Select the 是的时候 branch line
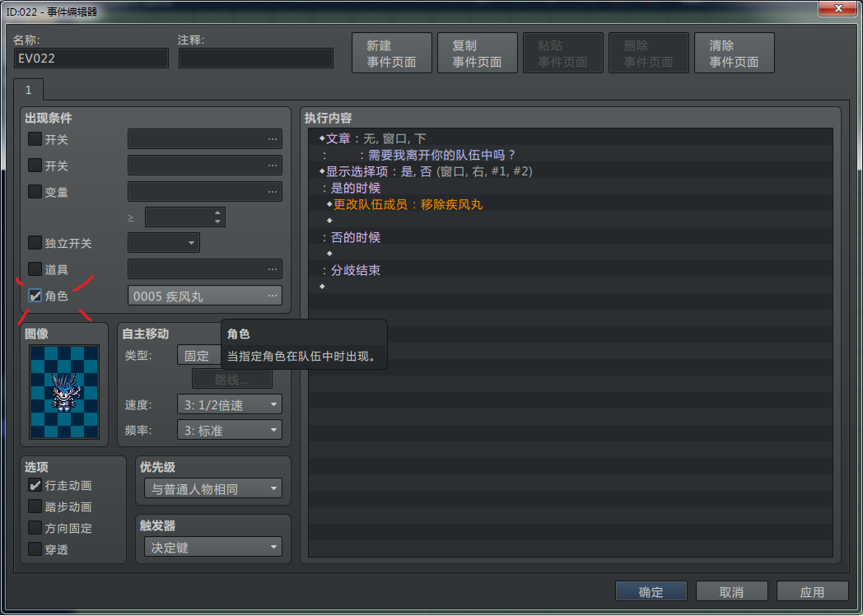Image resolution: width=863 pixels, height=616 pixels. point(571,188)
